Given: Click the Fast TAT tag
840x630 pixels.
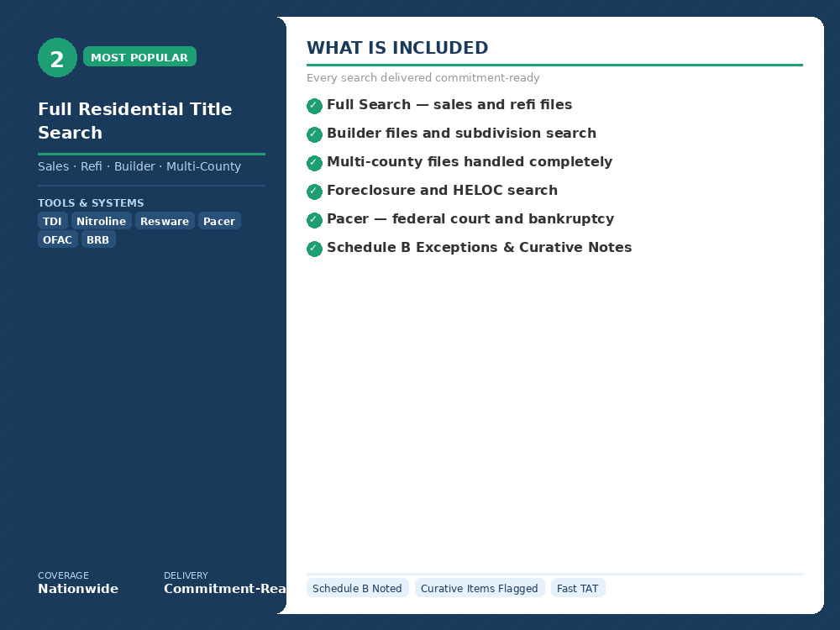Looking at the screenshot, I should (578, 588).
